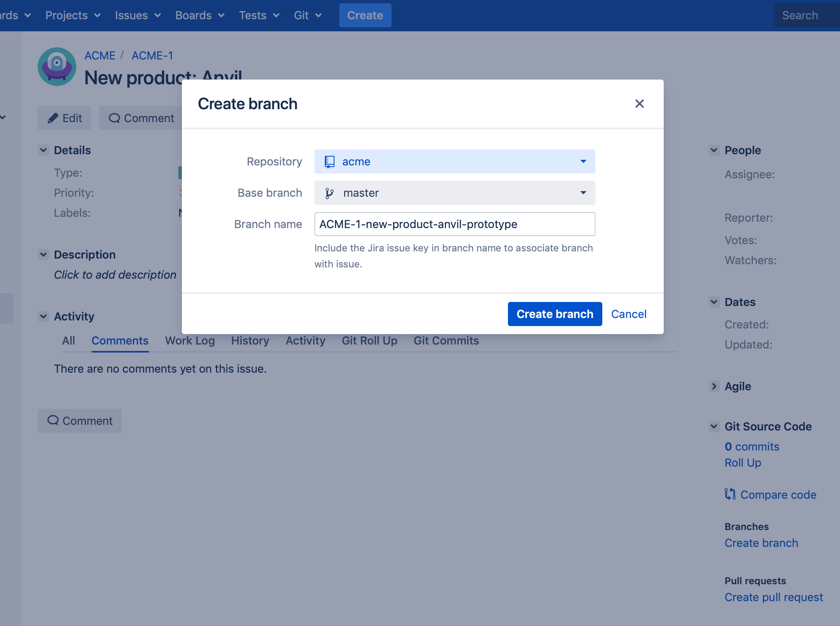Collapse the Details section chevron
The width and height of the screenshot is (840, 626).
click(x=43, y=150)
